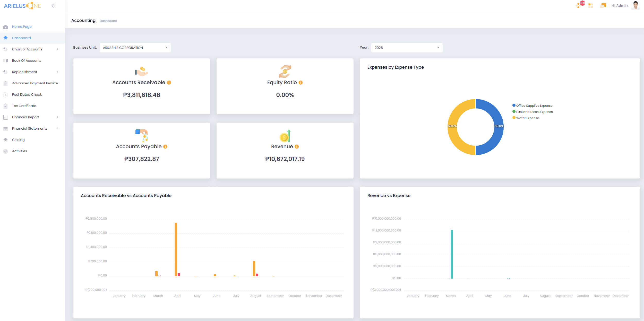Image resolution: width=644 pixels, height=321 pixels.
Task: Click the Revenue coin-and-arrow illustration
Action: (285, 136)
